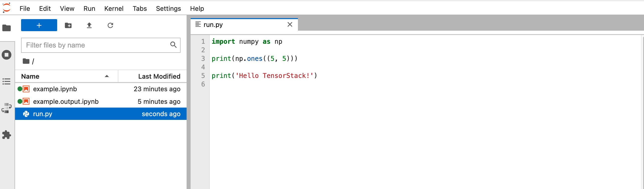
Task: Open the Table of Contents sidebar
Action: click(7, 81)
